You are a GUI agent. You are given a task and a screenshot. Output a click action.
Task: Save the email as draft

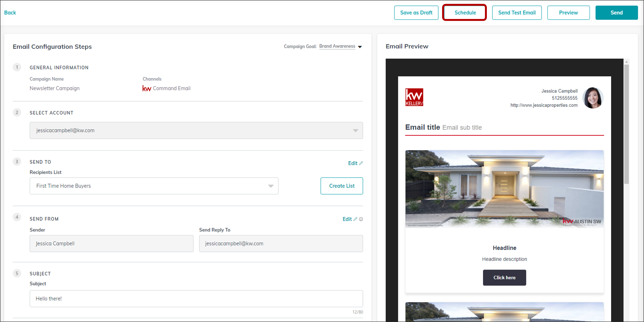(416, 13)
